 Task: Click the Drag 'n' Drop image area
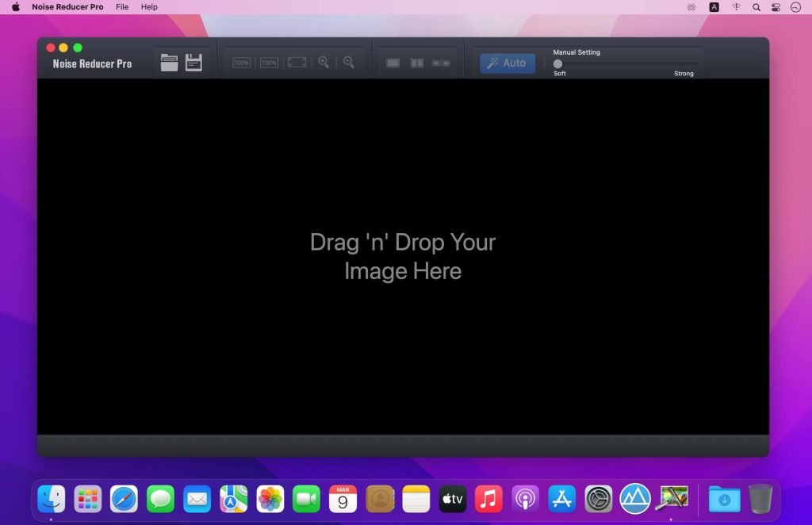[x=403, y=256]
